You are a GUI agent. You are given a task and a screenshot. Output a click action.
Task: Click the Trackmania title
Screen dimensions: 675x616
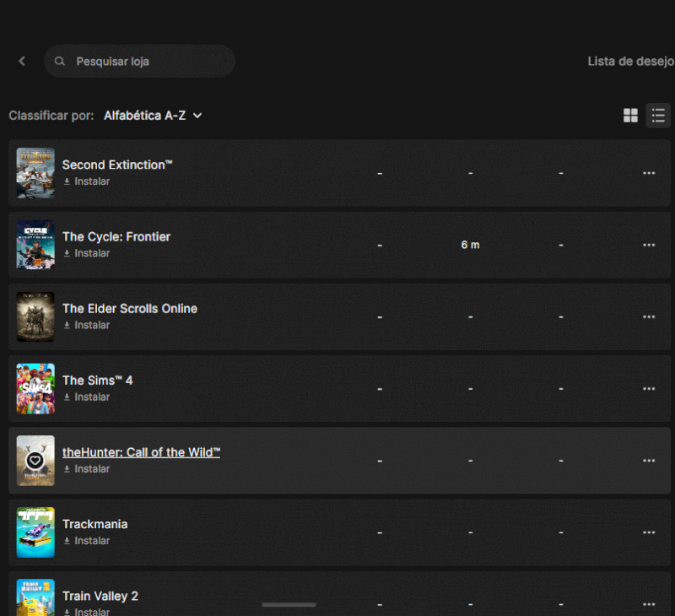pyautogui.click(x=94, y=524)
